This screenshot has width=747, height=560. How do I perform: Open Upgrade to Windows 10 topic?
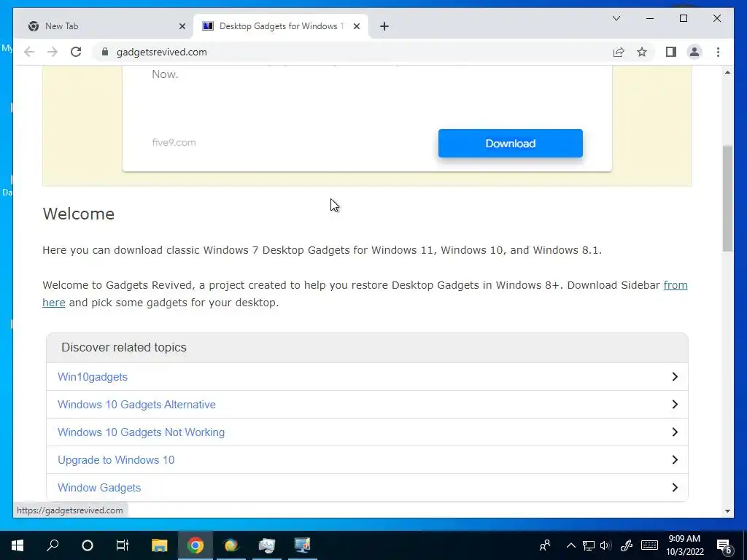[116, 459]
